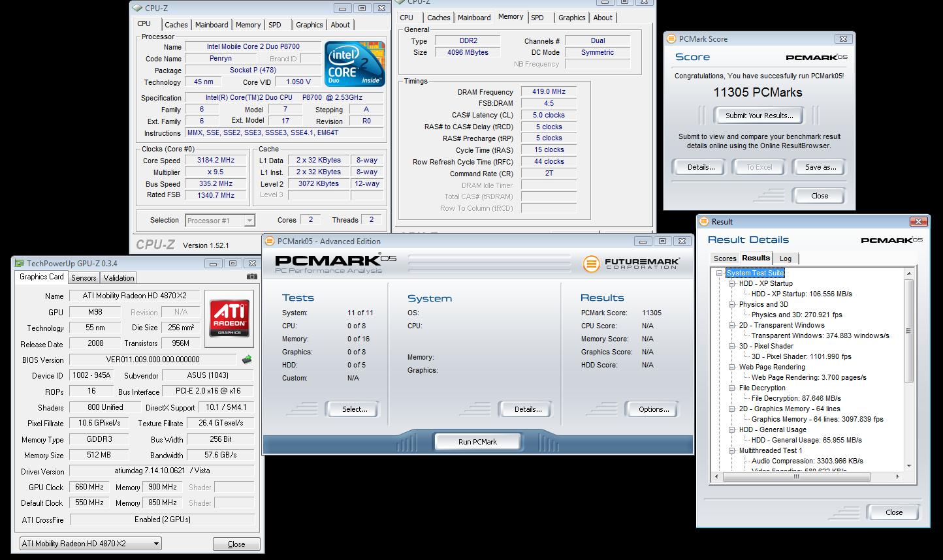
Task: Click Close button in GPU-Z window
Action: pyautogui.click(x=236, y=544)
